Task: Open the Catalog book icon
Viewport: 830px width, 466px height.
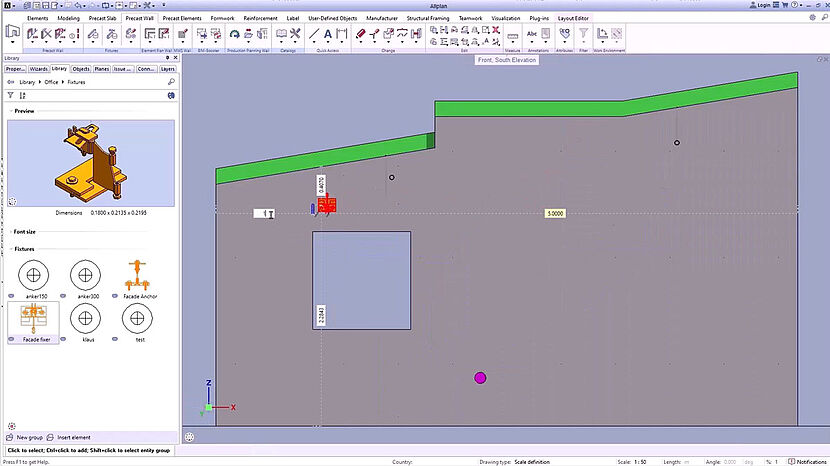Action: coord(282,34)
